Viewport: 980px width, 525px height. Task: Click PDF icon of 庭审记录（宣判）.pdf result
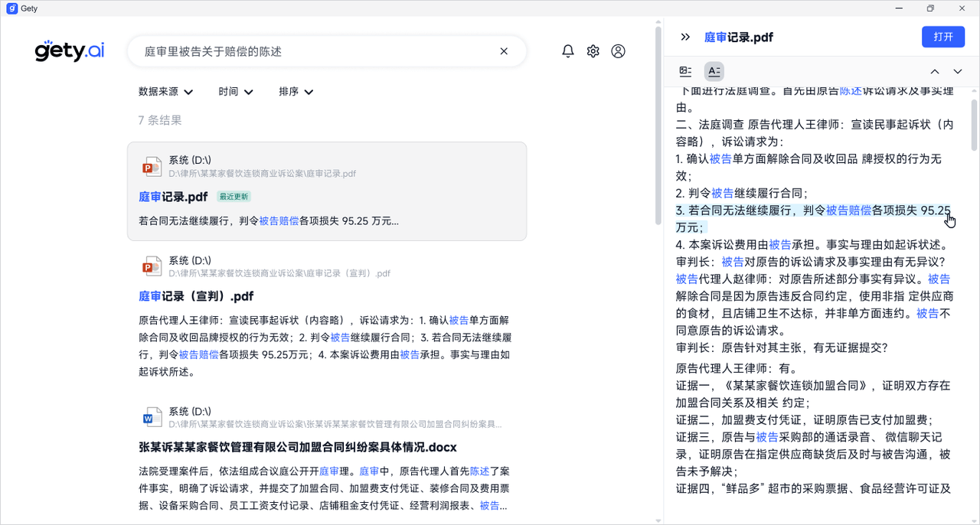pyautogui.click(x=152, y=266)
